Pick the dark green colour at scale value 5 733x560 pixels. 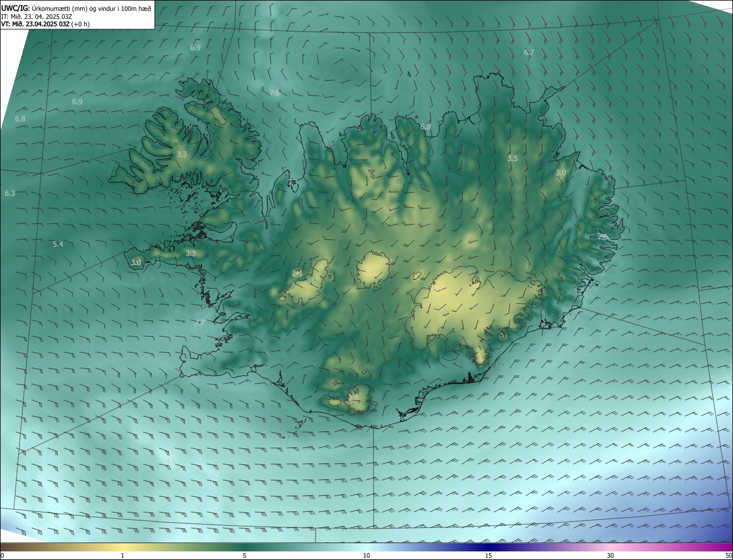coord(245,547)
